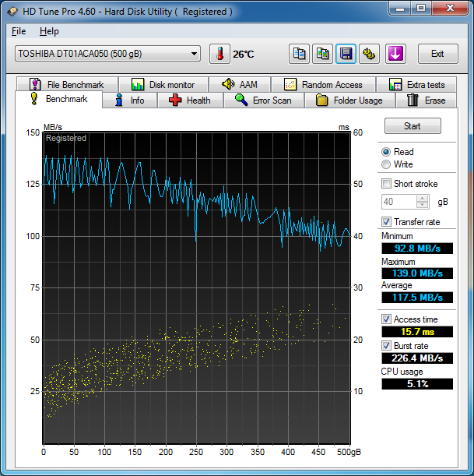Click the Minimum 92.8 MB/s value
Image resolution: width=474 pixels, height=476 pixels.
click(417, 249)
